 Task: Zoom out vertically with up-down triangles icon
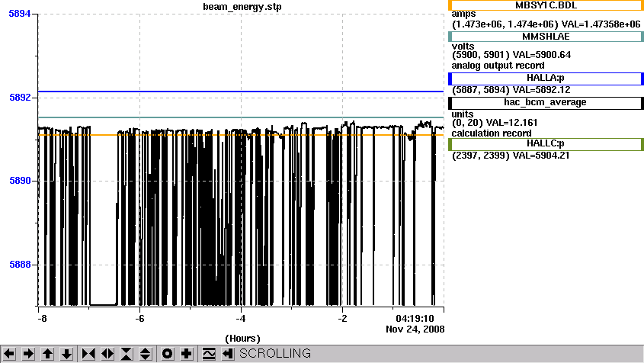146,354
